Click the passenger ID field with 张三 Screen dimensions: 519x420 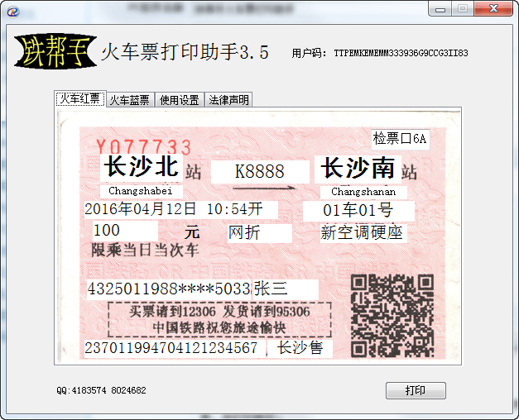coord(203,289)
